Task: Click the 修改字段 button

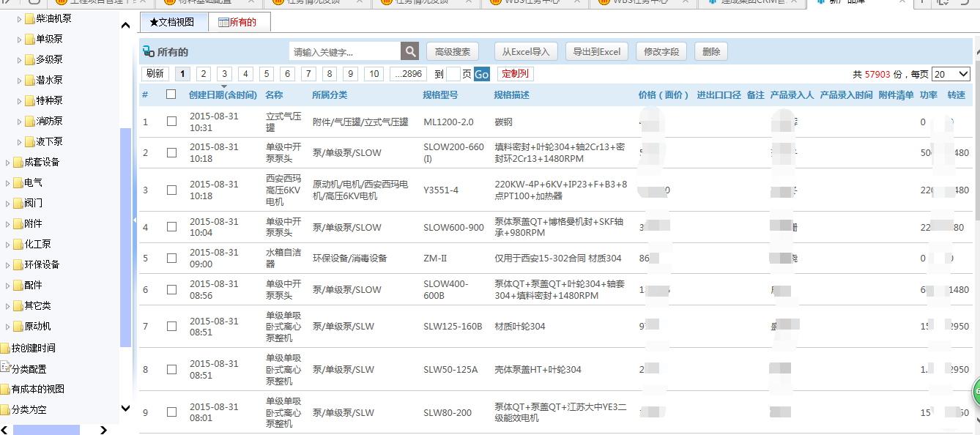Action: (x=661, y=51)
